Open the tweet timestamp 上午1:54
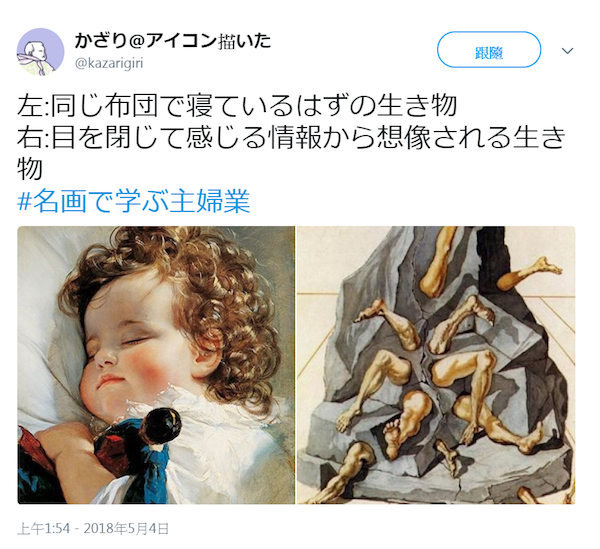 pyautogui.click(x=44, y=529)
